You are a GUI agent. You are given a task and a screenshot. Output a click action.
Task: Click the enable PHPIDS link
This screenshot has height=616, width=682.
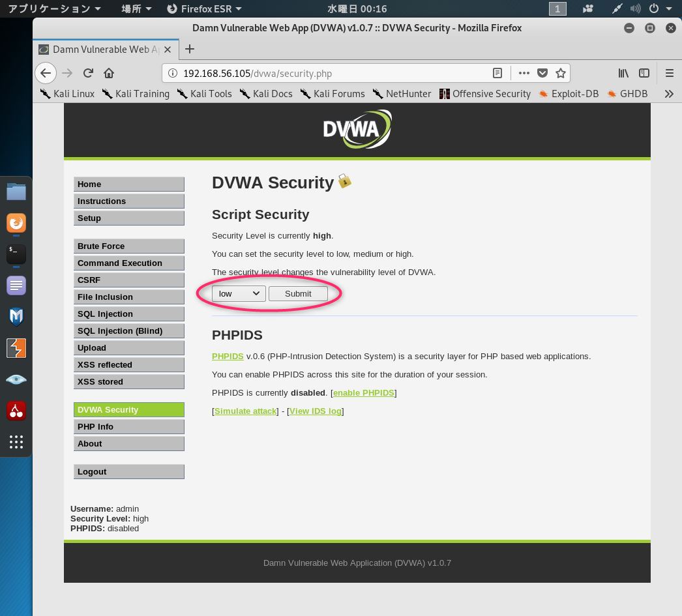tap(364, 392)
